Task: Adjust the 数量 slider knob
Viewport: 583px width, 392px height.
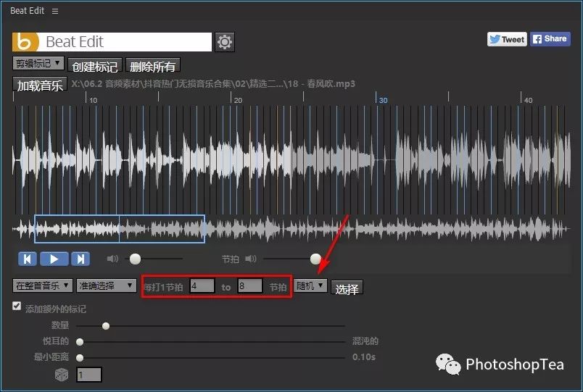Action: pyautogui.click(x=106, y=326)
